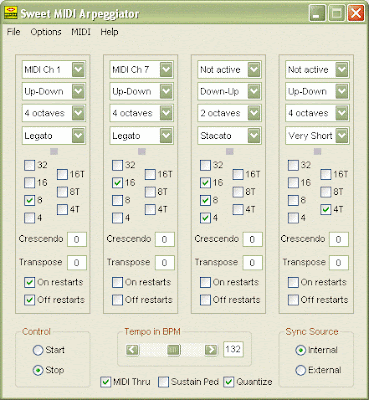Check 4T triplet checkbox in third arpeggiator
Screen dimensions: 369x400
point(238,209)
